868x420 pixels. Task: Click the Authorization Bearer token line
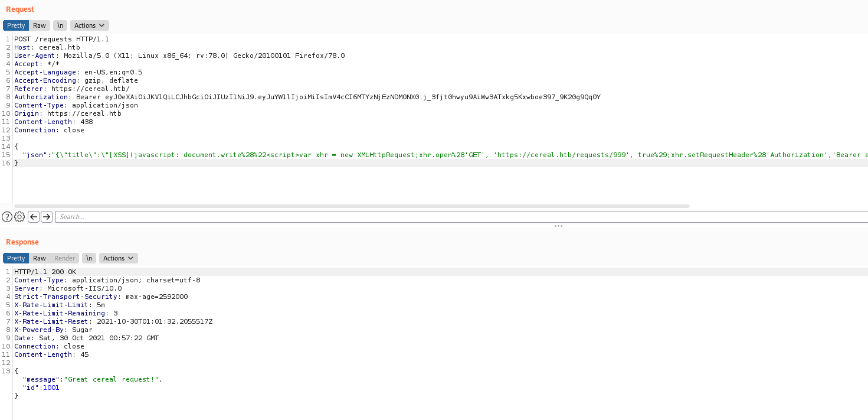pos(307,97)
